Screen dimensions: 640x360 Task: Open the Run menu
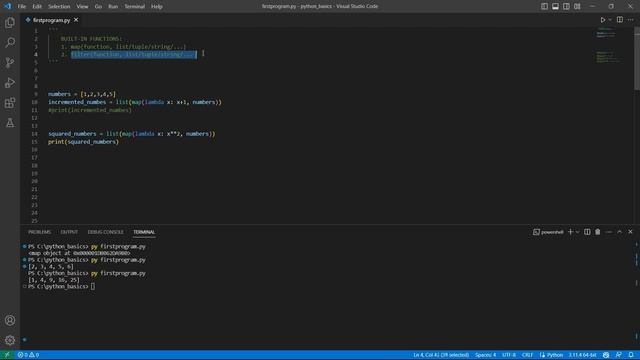(x=113, y=7)
